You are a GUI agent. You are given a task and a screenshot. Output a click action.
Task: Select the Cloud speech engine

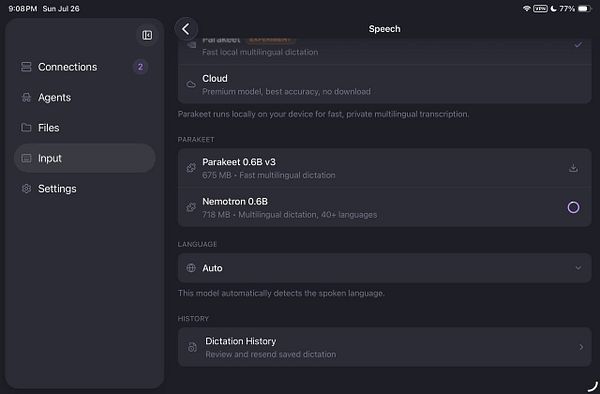tap(385, 85)
